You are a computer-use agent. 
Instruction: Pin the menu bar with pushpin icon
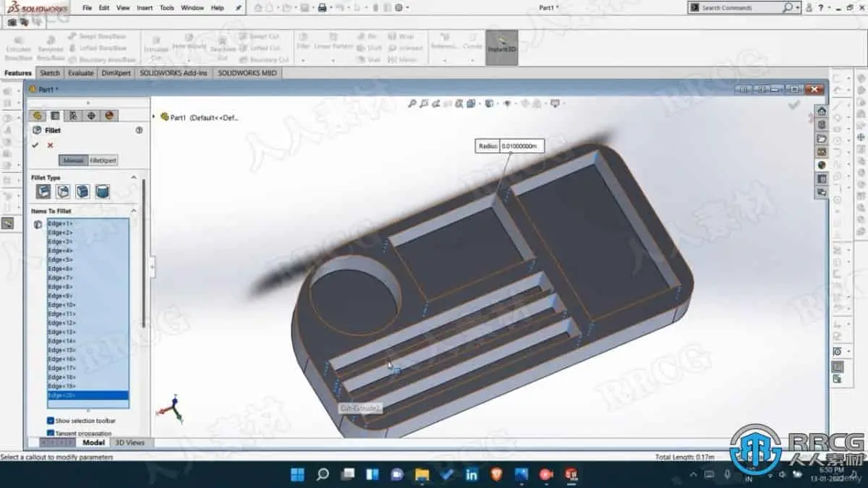click(x=239, y=8)
